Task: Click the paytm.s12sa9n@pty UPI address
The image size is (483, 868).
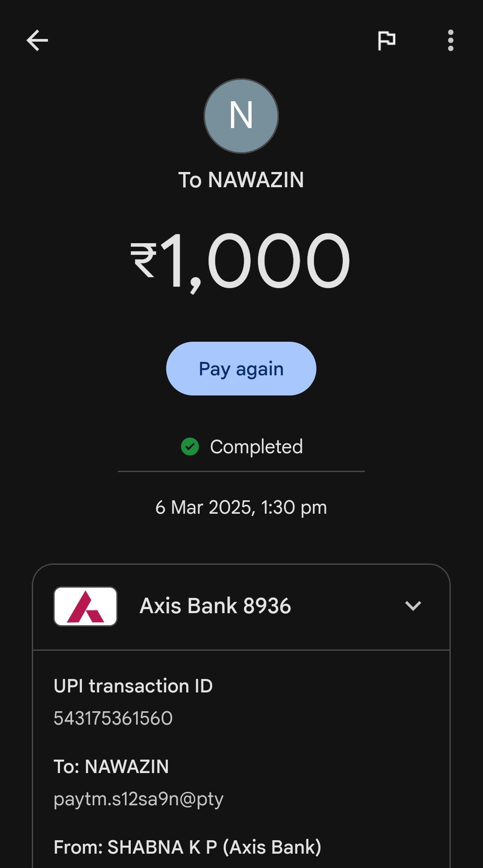Action: click(138, 799)
